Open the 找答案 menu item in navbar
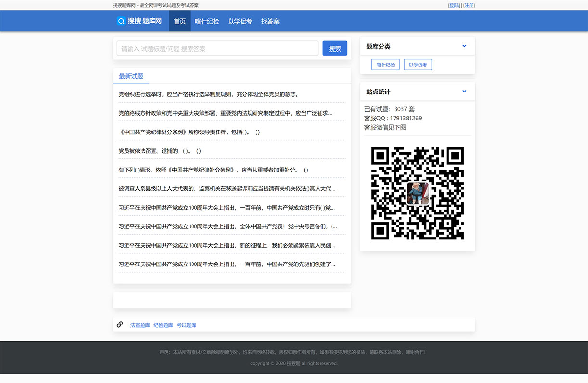588x383 pixels. [x=270, y=21]
